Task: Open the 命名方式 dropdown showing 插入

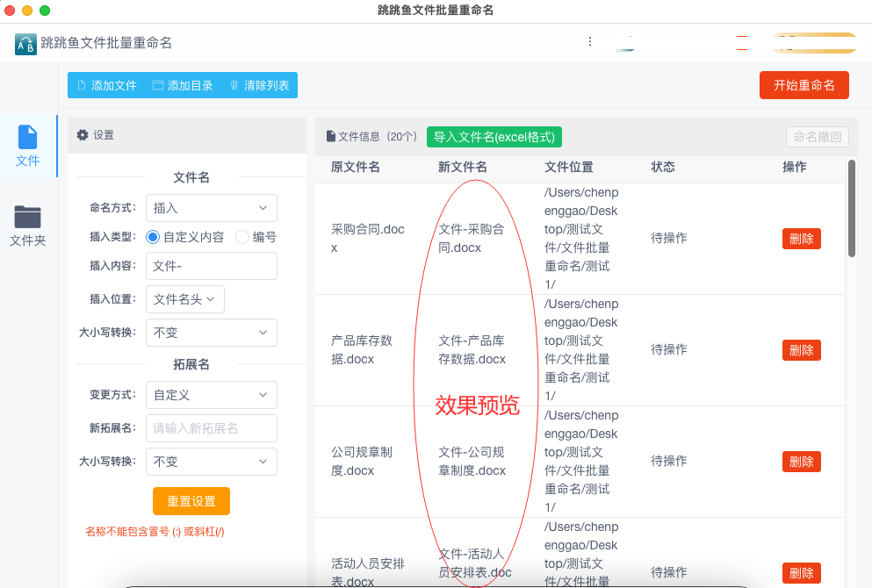Action: [x=212, y=208]
